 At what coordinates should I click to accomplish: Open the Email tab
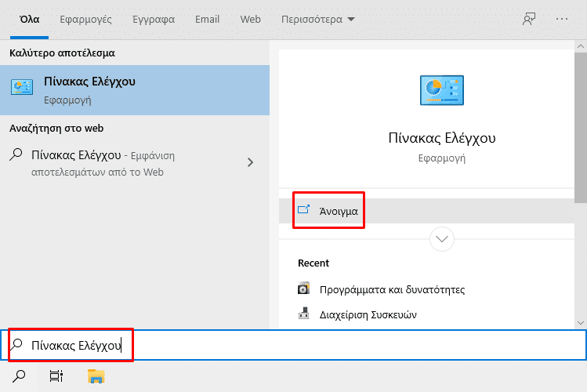(207, 20)
